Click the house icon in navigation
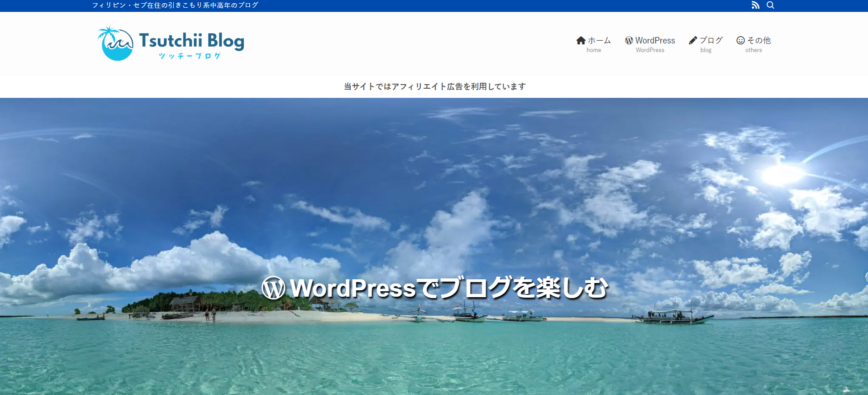This screenshot has height=395, width=868. coord(581,40)
